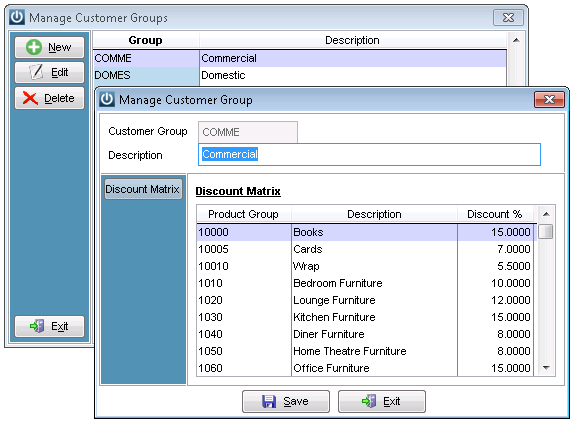Click scroll down arrow in discount matrix
Image resolution: width=576 pixels, height=421 pixels.
pyautogui.click(x=546, y=368)
